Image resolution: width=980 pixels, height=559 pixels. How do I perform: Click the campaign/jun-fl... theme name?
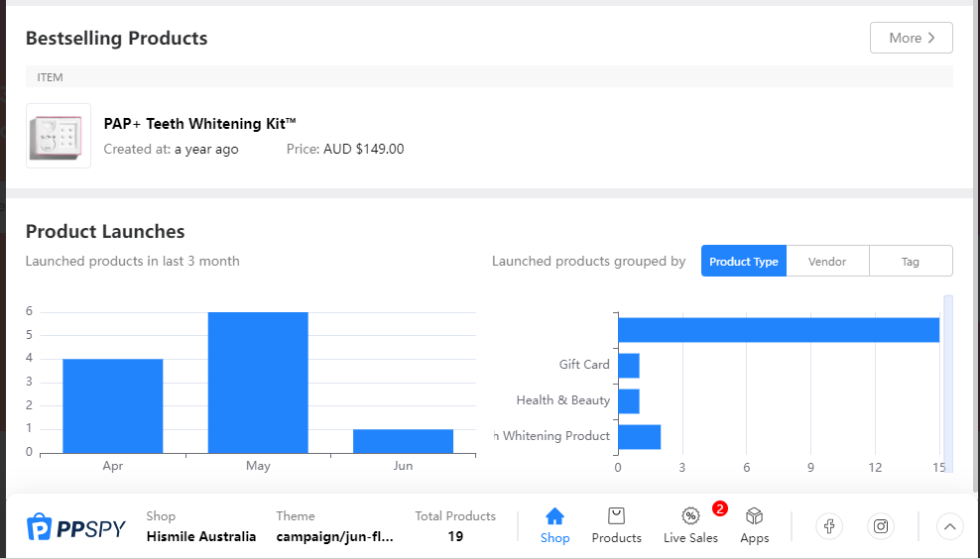pyautogui.click(x=335, y=536)
